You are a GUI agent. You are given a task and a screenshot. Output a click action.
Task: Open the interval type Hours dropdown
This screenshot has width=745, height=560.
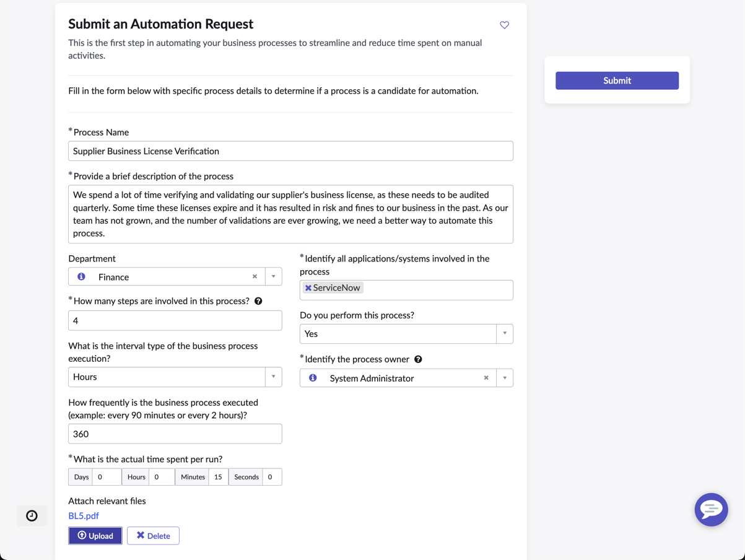[273, 377]
